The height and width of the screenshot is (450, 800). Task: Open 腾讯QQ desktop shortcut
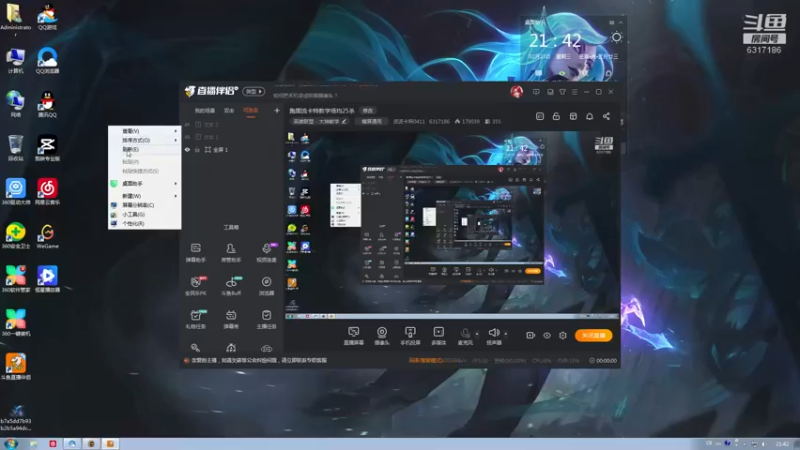click(x=47, y=105)
